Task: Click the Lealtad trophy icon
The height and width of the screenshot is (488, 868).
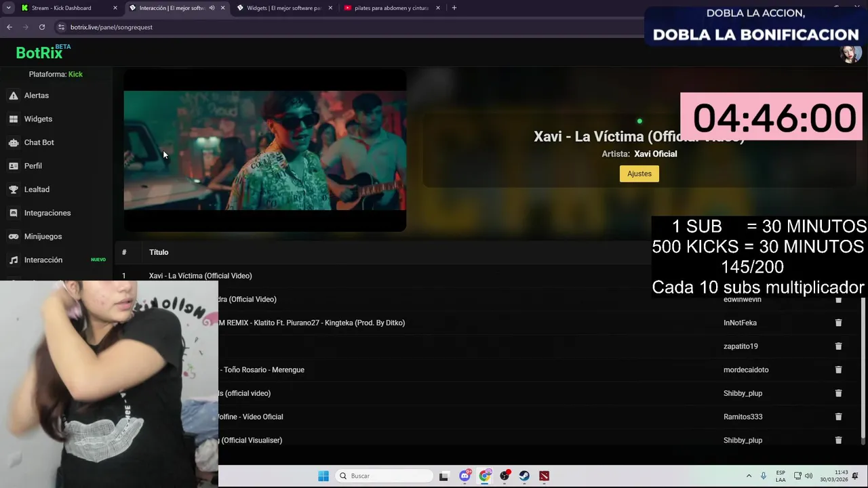Action: coord(14,190)
